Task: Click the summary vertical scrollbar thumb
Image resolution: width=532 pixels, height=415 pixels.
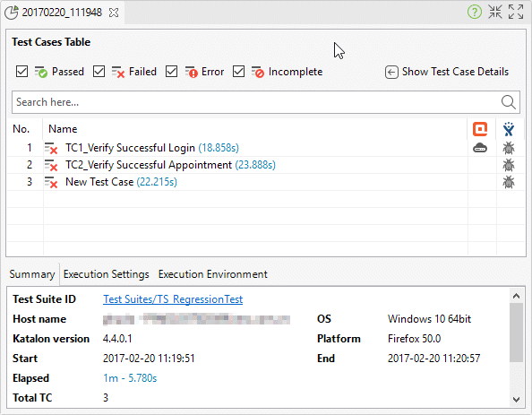Action: pyautogui.click(x=517, y=333)
